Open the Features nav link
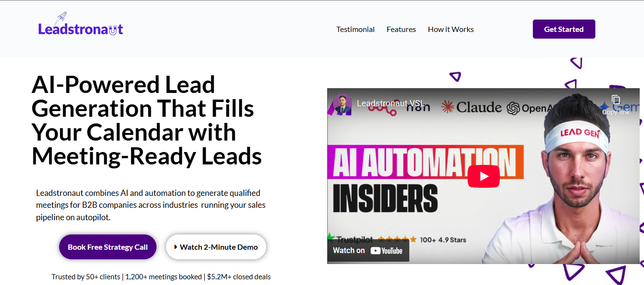 [401, 29]
